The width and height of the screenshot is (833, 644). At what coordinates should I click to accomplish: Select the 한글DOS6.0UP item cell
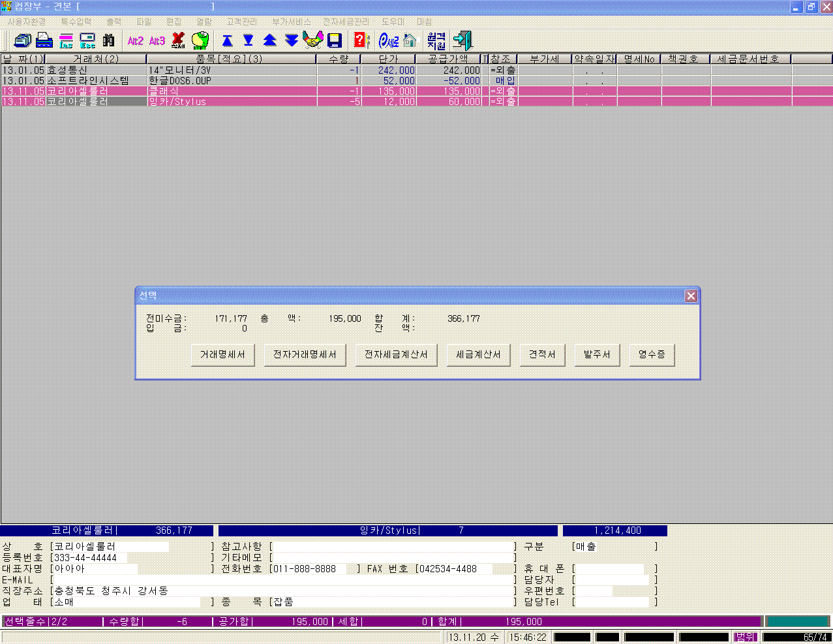tap(232, 81)
